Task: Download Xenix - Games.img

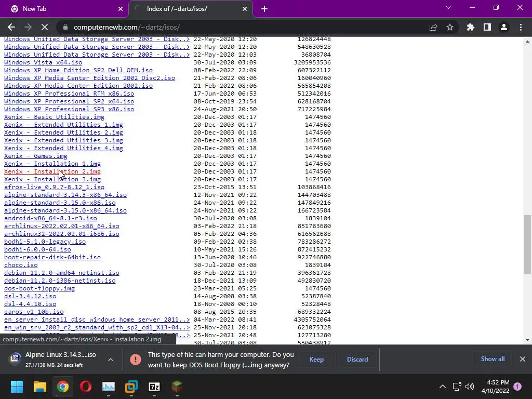Action: 36,156
